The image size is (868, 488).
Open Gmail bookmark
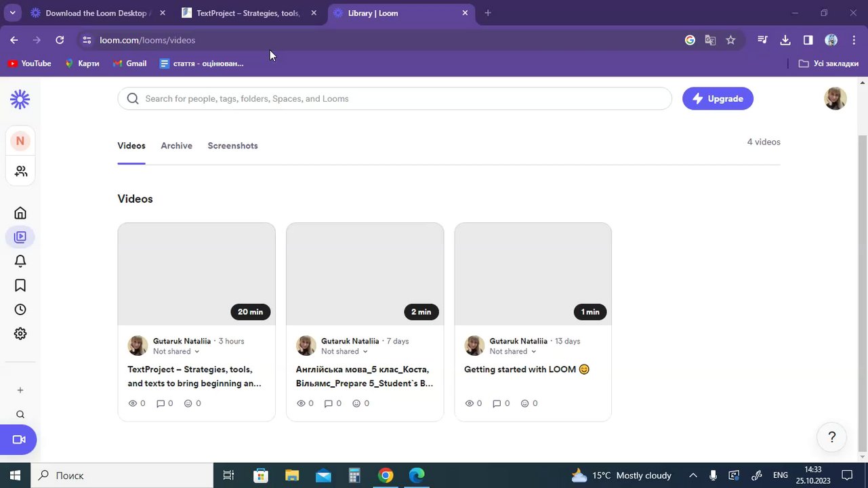tap(129, 63)
